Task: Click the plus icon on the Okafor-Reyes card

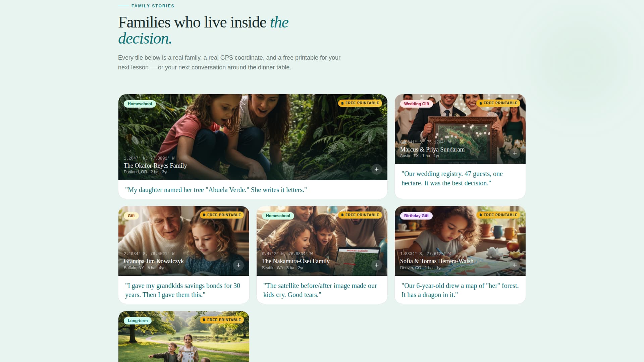Action: [x=376, y=169]
